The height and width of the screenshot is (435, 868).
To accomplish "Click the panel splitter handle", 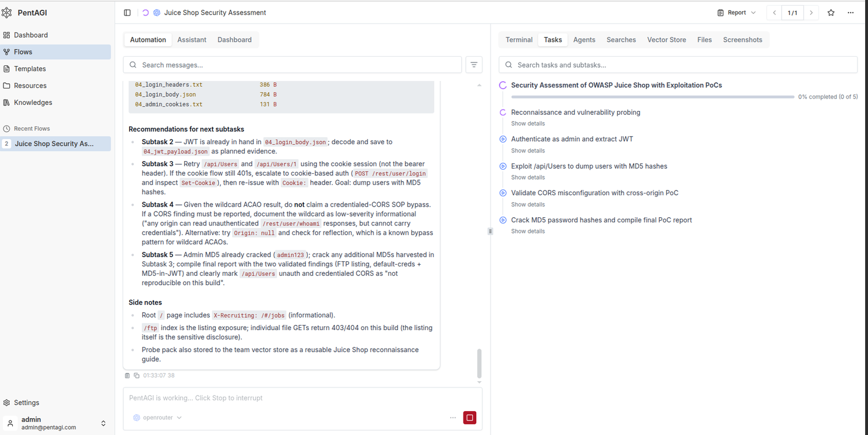I will pyautogui.click(x=490, y=231).
